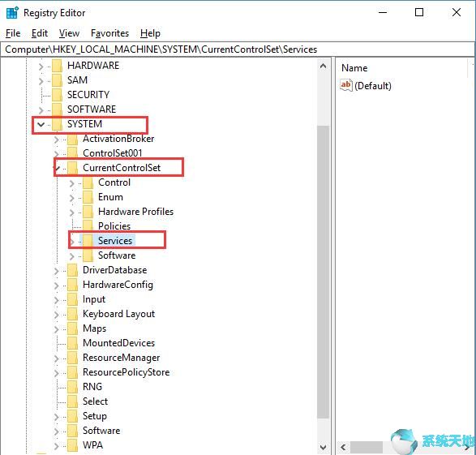The height and width of the screenshot is (455, 476).
Task: Maximize the Registry Editor window
Action: coord(419,12)
